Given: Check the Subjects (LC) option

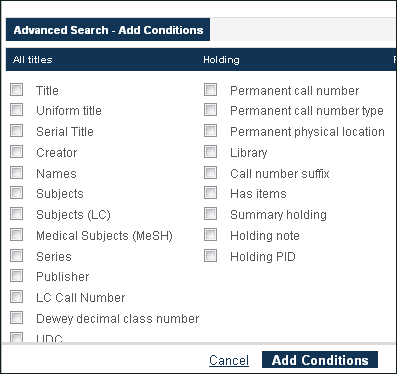Looking at the screenshot, I should tap(16, 214).
